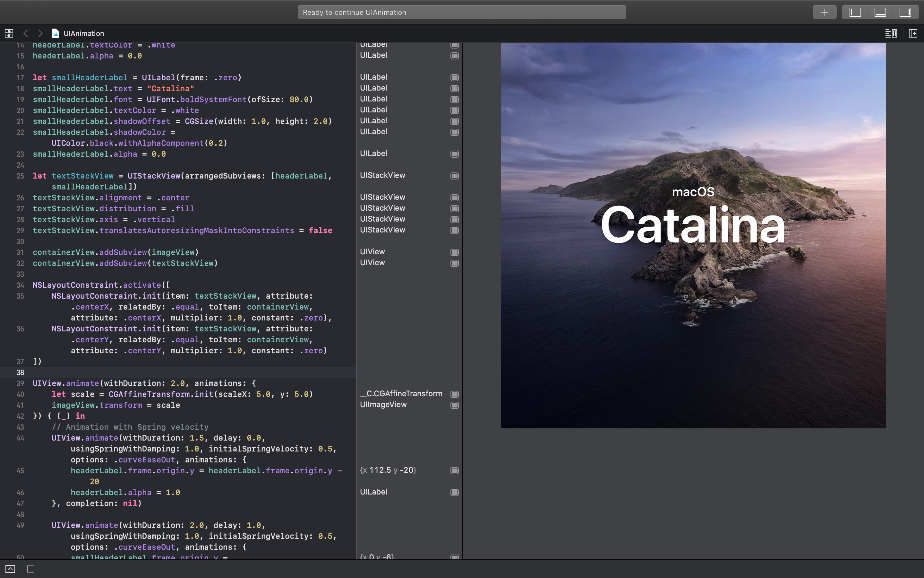
Task: Click the UIStackView result text on line 25
Action: pos(382,175)
